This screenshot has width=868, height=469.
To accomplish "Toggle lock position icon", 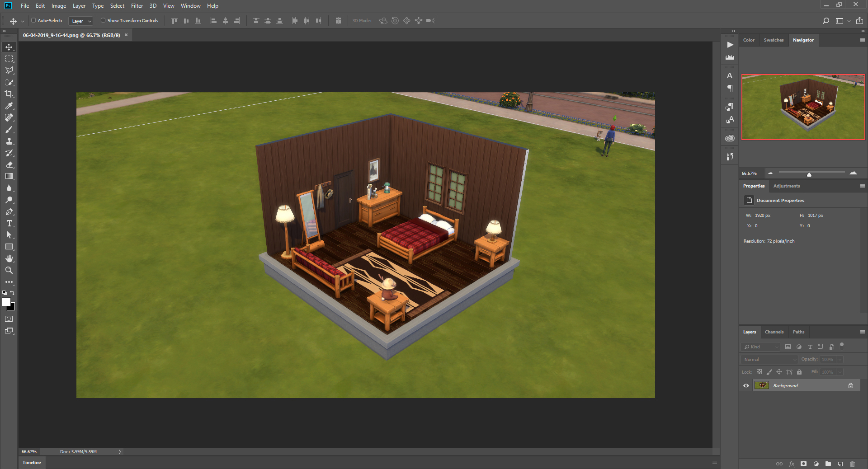I will (779, 372).
